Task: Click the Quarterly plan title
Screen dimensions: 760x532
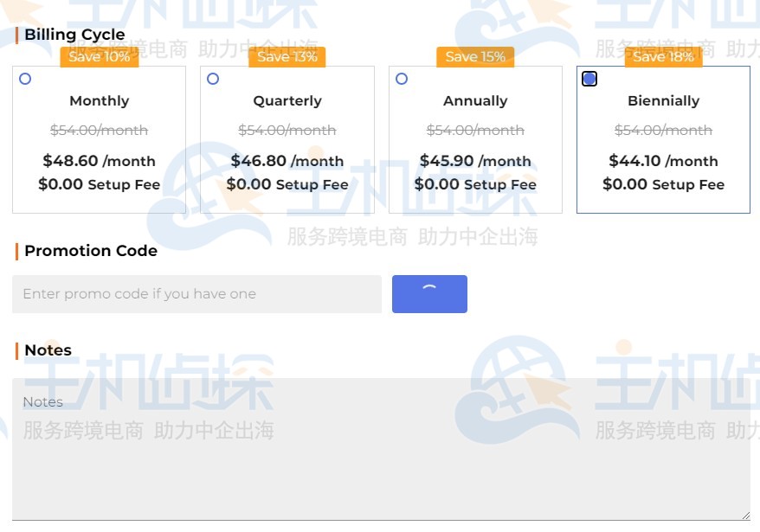Action: (x=287, y=101)
